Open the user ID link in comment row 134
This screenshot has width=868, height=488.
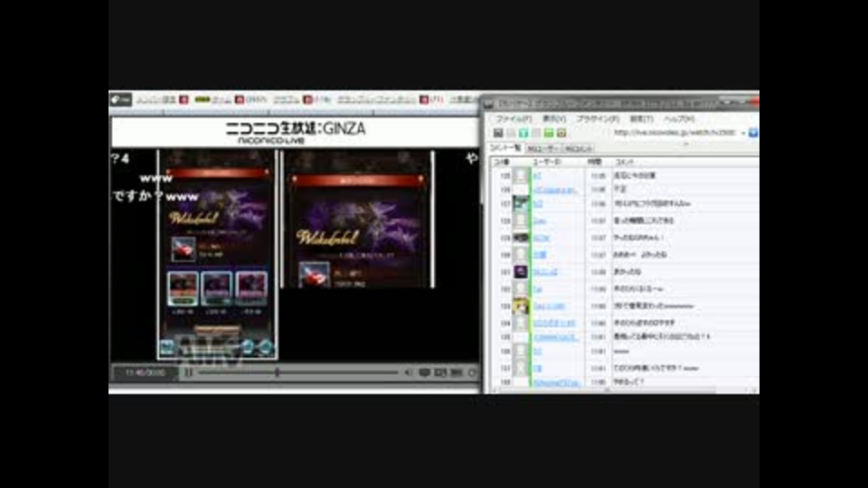point(554,324)
